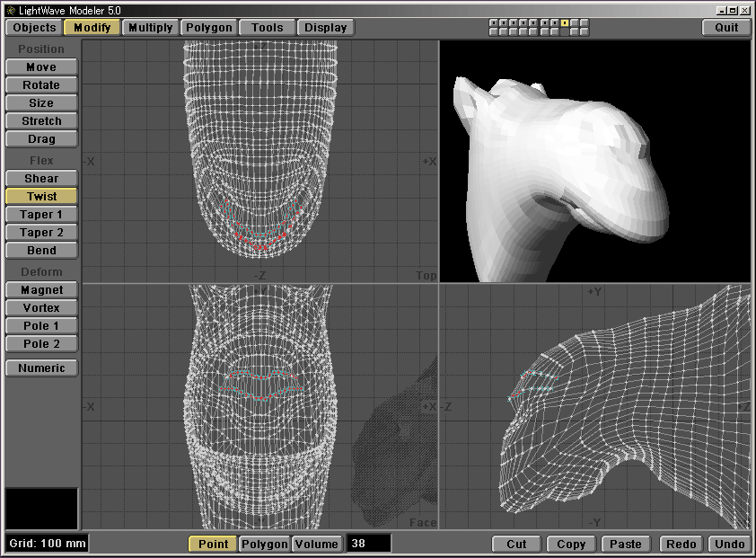Toggle background layer 1 in bottom row
756x558 pixels.
[494, 32]
